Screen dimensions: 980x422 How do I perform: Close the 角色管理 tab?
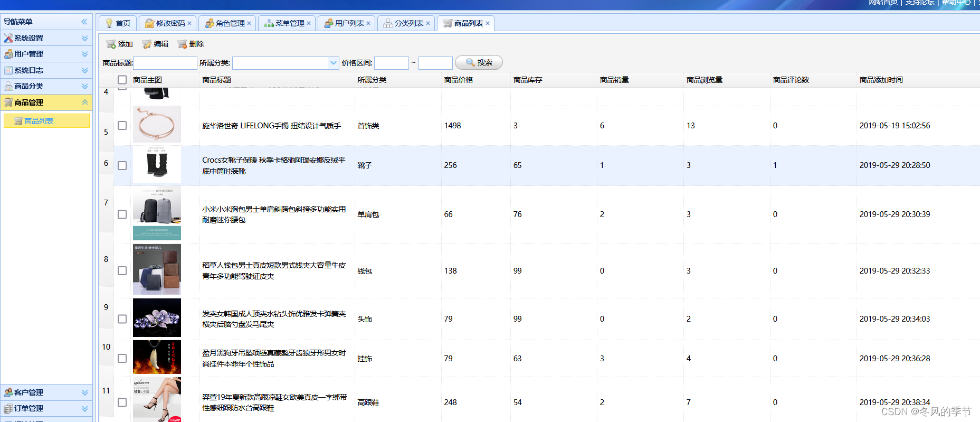point(249,23)
